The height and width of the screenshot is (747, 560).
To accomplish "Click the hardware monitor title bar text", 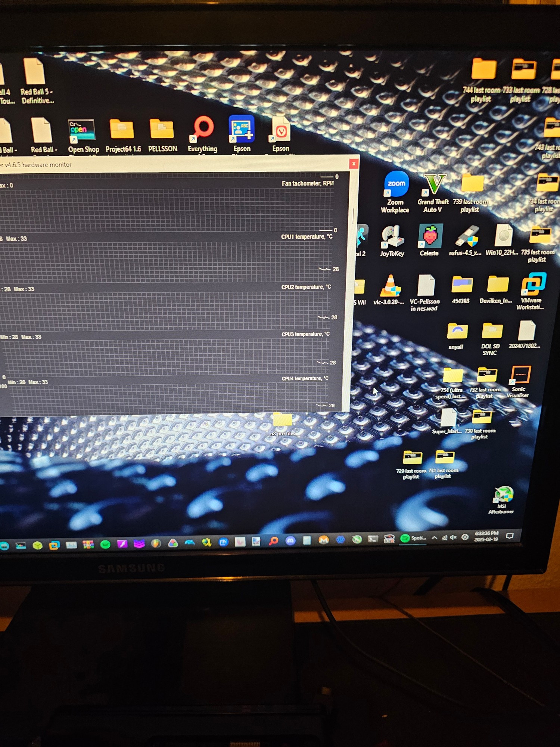I will (x=37, y=165).
